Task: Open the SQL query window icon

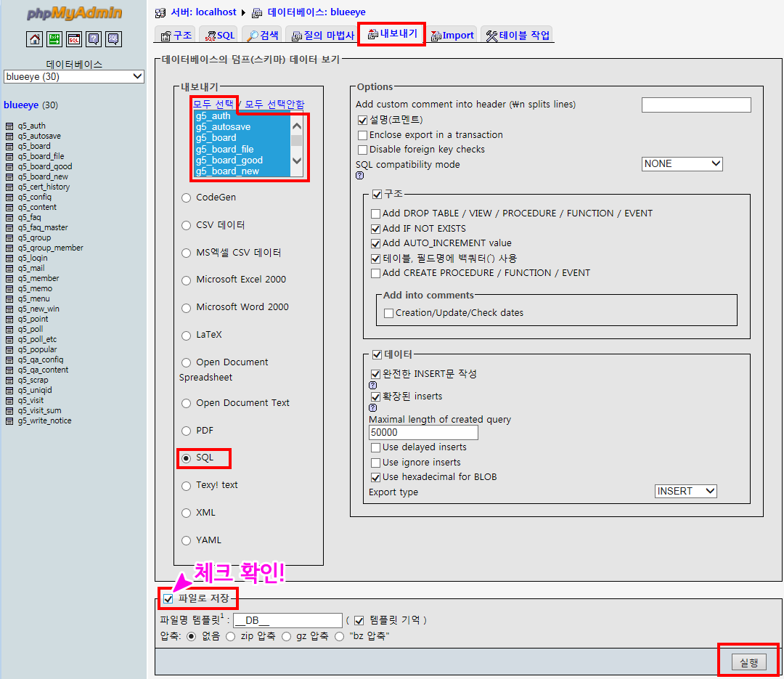Action: [x=74, y=39]
